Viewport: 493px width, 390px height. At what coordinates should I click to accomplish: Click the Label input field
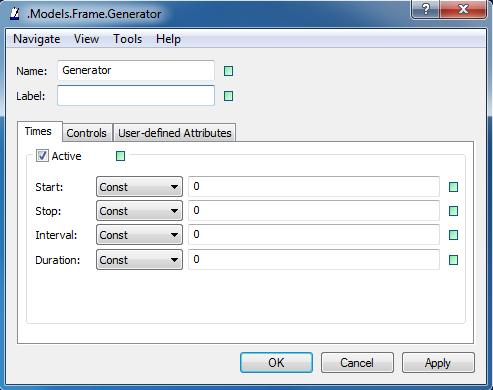136,96
